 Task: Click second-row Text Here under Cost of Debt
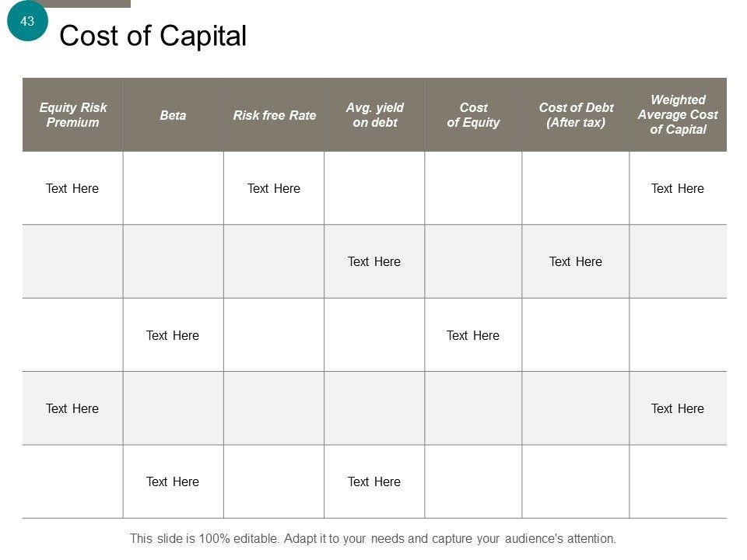click(x=576, y=261)
